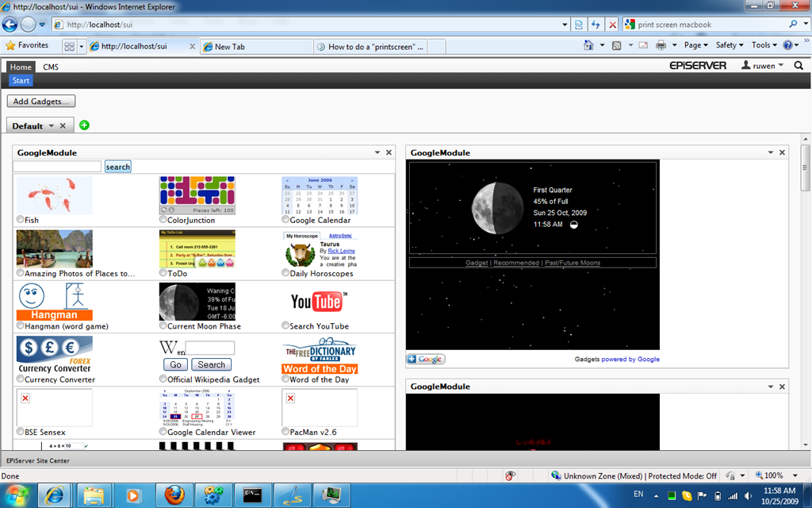The image size is (812, 508).
Task: Select the Search YouTube radio button
Action: [285, 326]
